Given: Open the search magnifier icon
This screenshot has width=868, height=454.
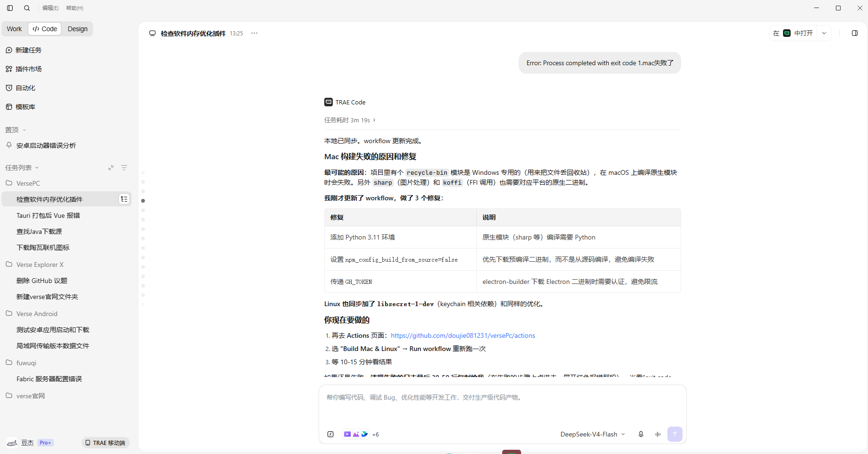Looking at the screenshot, I should (27, 8).
